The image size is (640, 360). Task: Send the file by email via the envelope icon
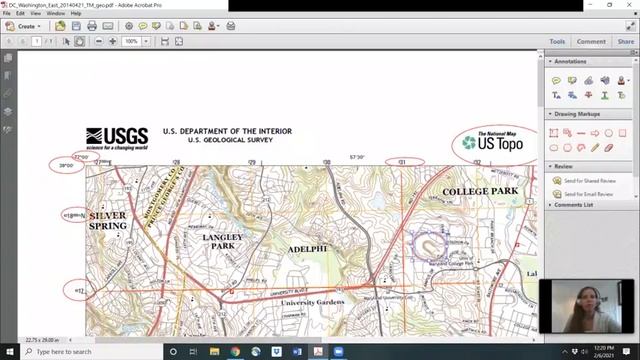108,26
